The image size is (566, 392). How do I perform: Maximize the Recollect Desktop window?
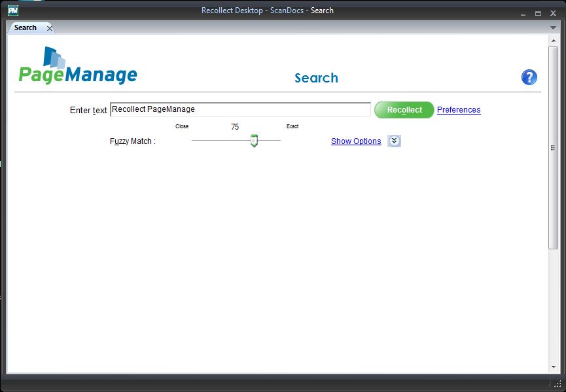click(x=538, y=13)
